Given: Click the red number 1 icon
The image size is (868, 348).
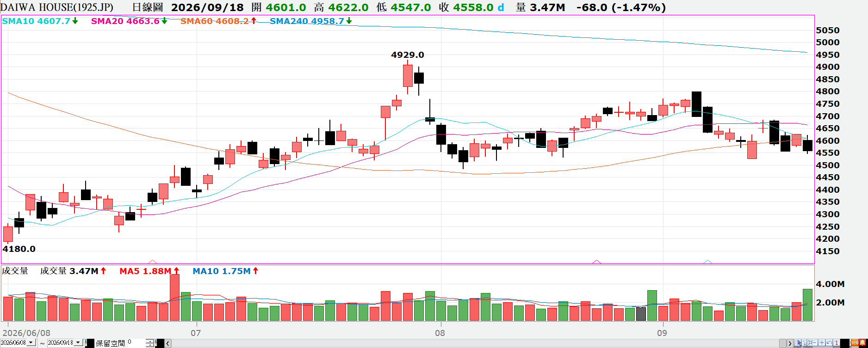Looking at the screenshot, I should pos(837,342).
